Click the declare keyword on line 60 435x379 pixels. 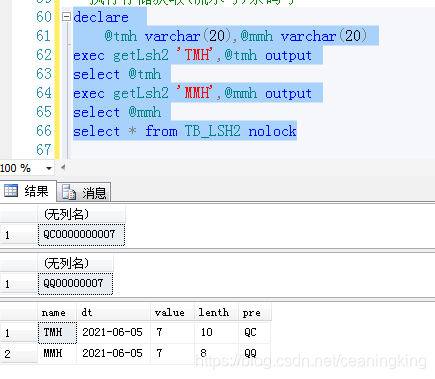[x=101, y=17]
